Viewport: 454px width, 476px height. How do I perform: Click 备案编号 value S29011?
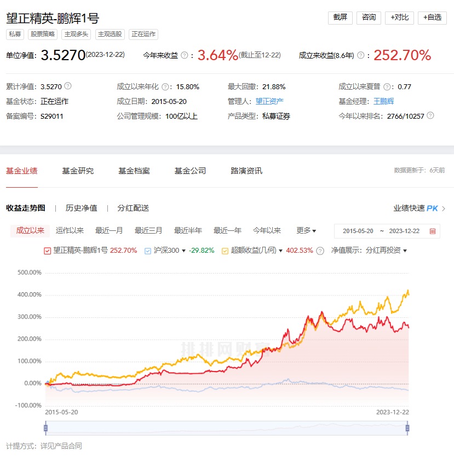coord(51,117)
